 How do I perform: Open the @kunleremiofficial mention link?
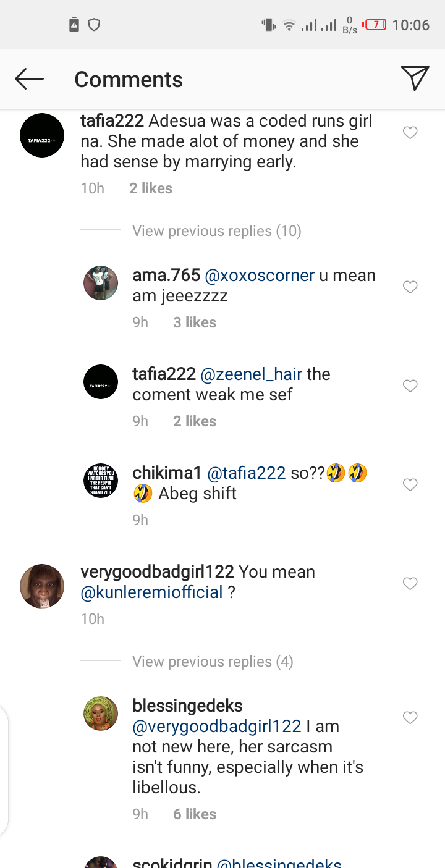point(152,592)
